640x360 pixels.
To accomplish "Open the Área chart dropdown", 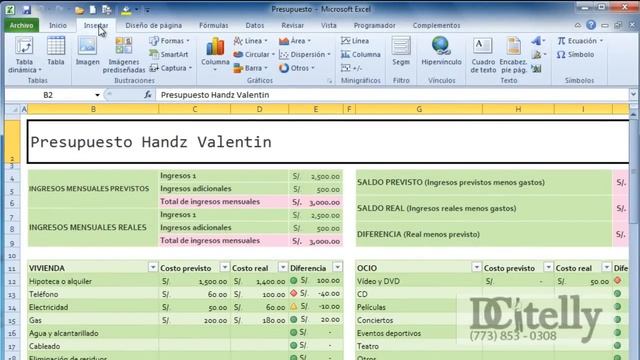I will [295, 41].
